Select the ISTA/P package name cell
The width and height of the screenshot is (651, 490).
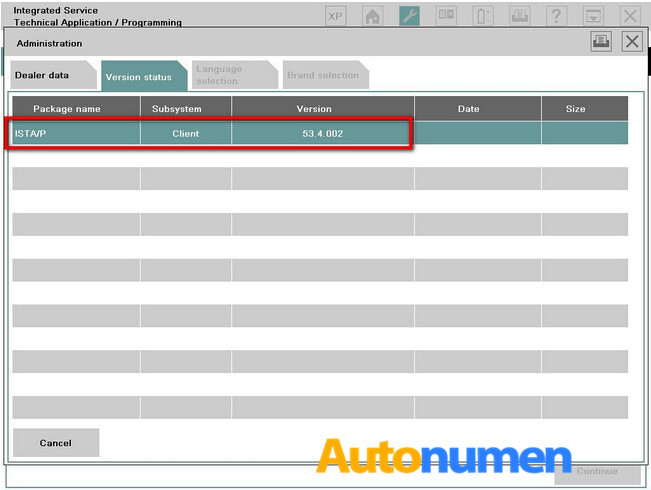(x=76, y=133)
